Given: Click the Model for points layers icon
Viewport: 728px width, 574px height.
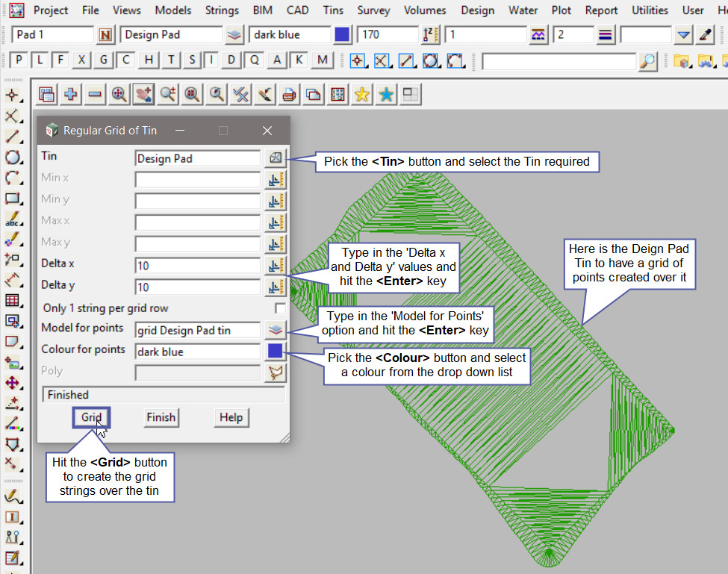Looking at the screenshot, I should pyautogui.click(x=276, y=329).
